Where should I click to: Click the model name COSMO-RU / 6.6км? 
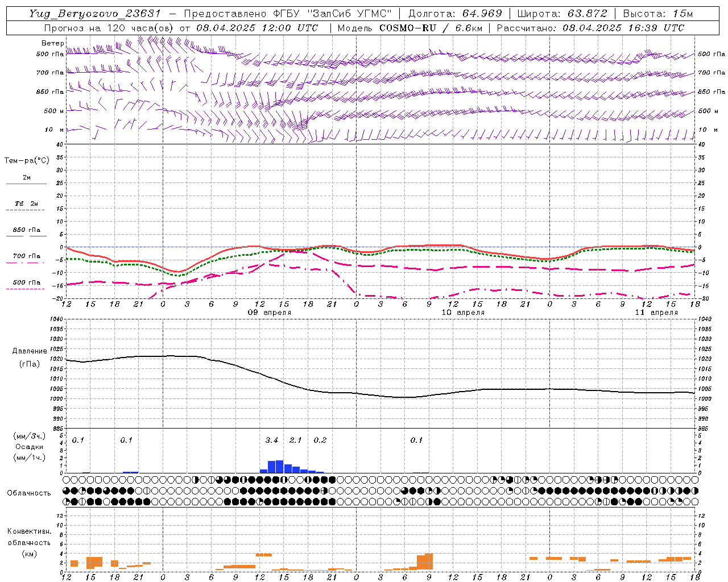point(431,28)
